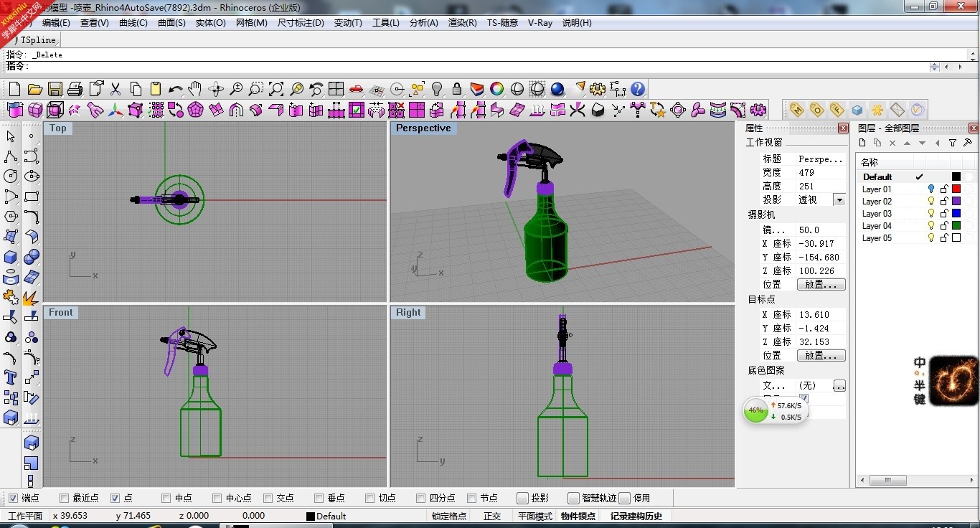The image size is (980, 528).
Task: Click the hammer tools icon in layers panel
Action: click(968, 143)
